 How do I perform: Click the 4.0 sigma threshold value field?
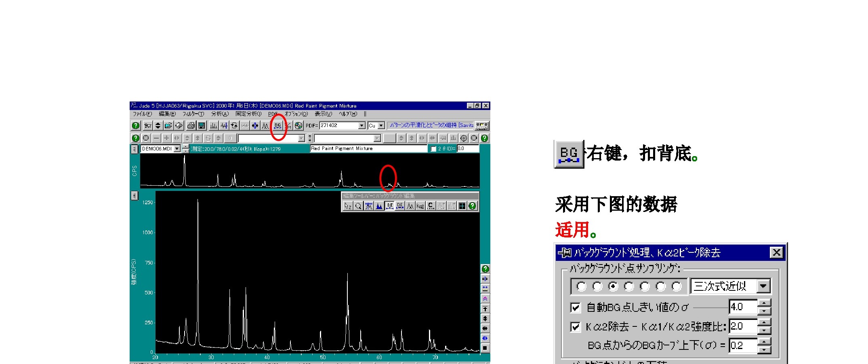pos(743,307)
